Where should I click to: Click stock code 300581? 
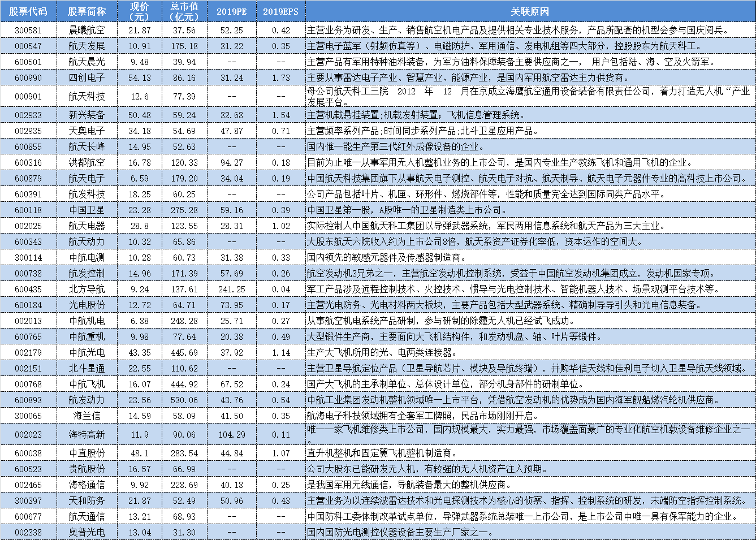28,30
